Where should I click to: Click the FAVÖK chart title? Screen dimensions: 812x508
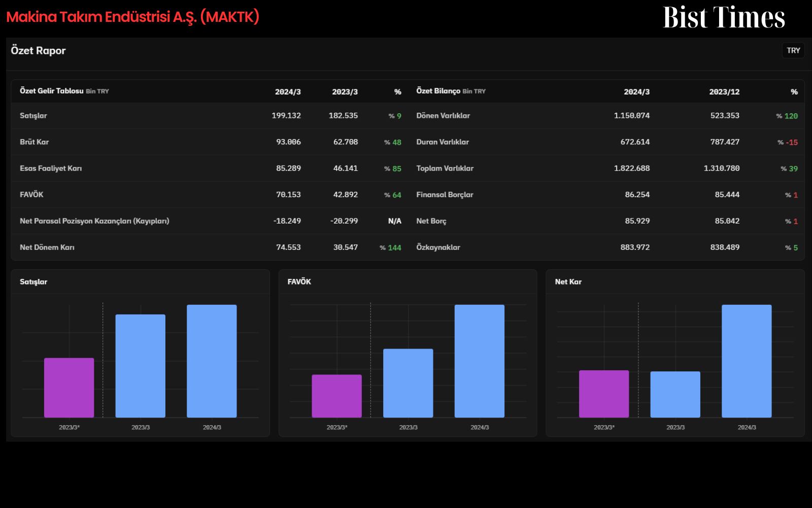point(299,282)
